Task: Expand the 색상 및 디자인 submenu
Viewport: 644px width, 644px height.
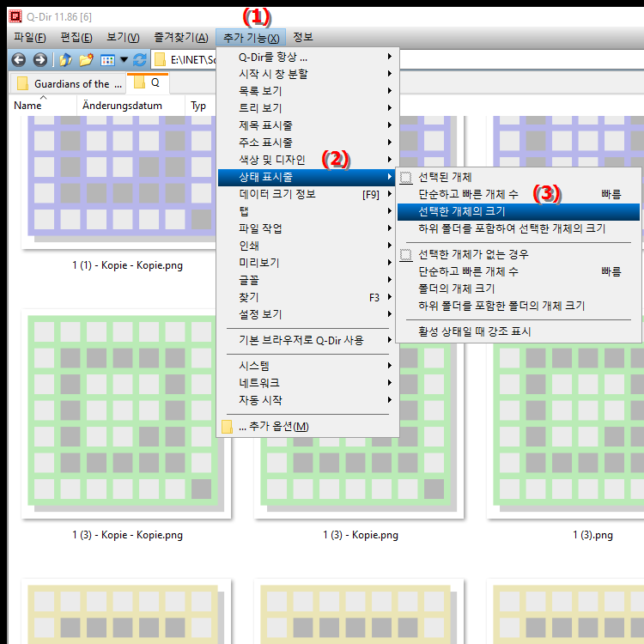Action: click(308, 160)
